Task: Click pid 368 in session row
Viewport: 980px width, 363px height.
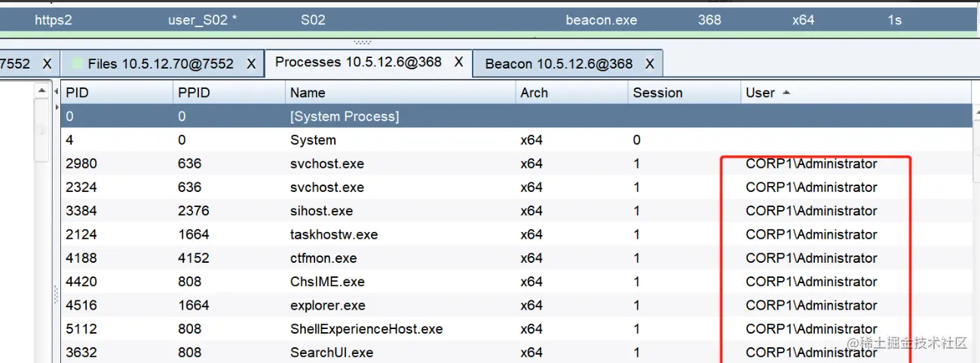Action: pos(709,20)
